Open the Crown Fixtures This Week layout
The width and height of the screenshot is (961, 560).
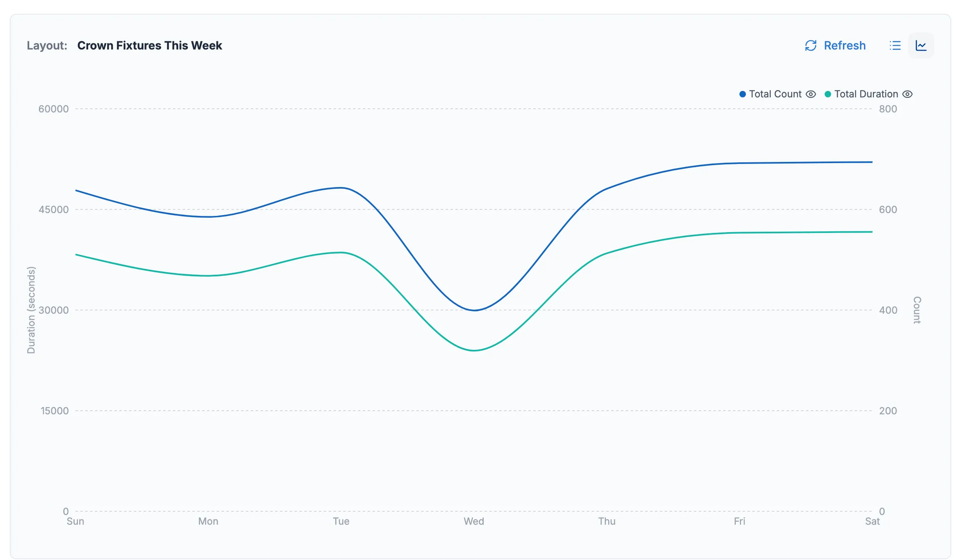(149, 45)
